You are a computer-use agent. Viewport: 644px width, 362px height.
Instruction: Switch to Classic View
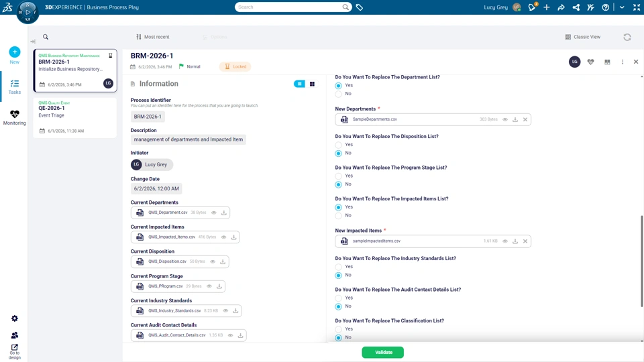point(582,37)
